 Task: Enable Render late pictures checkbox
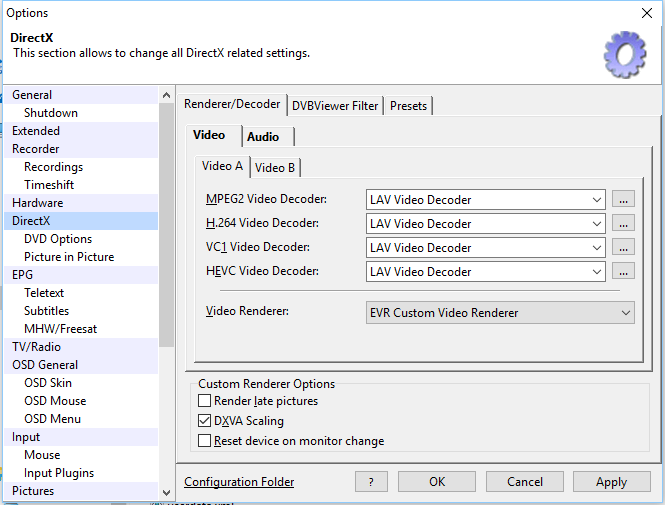(x=205, y=402)
